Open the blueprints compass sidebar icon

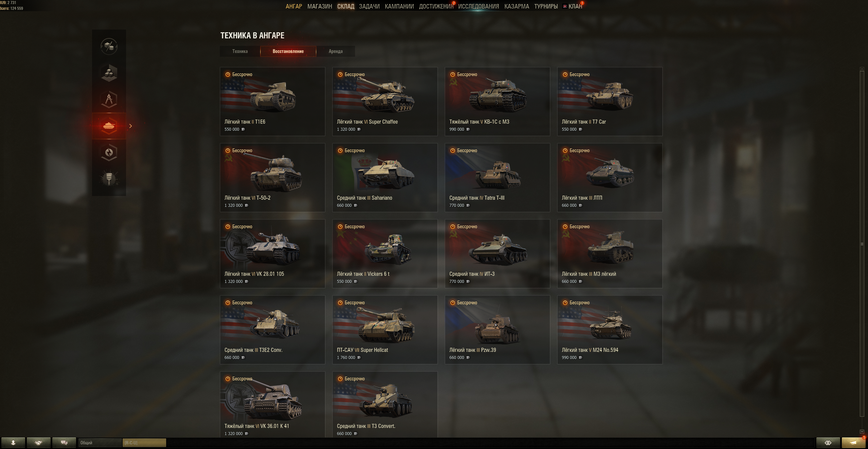click(x=109, y=99)
